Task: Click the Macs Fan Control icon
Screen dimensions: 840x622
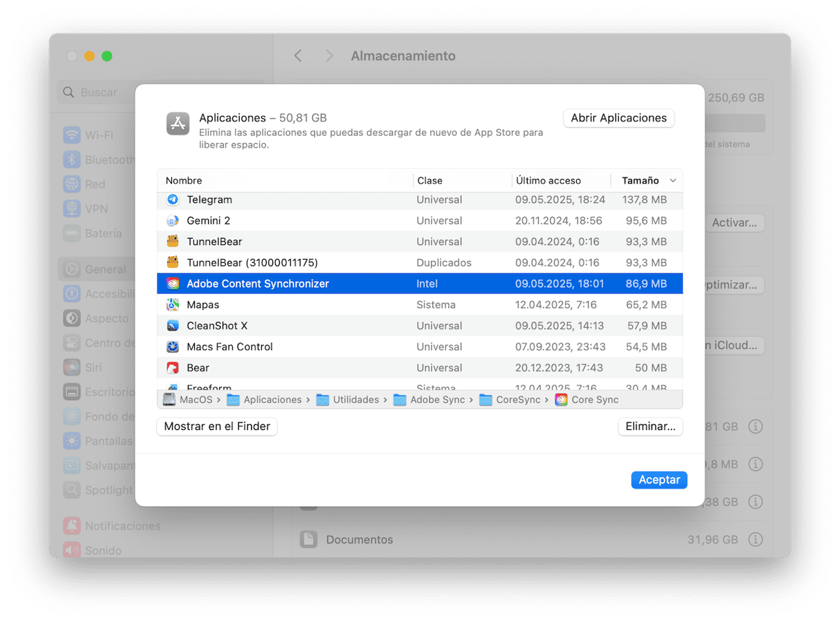Action: [173, 347]
